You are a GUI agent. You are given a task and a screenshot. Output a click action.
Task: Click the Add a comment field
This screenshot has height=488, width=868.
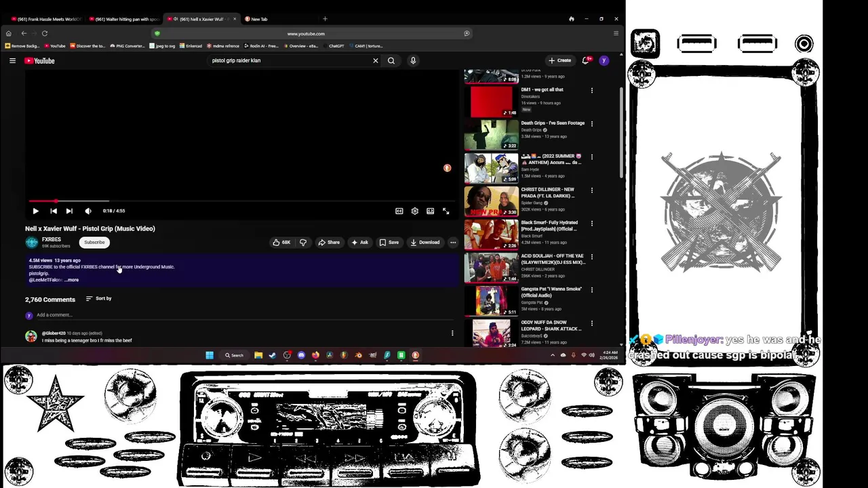244,315
